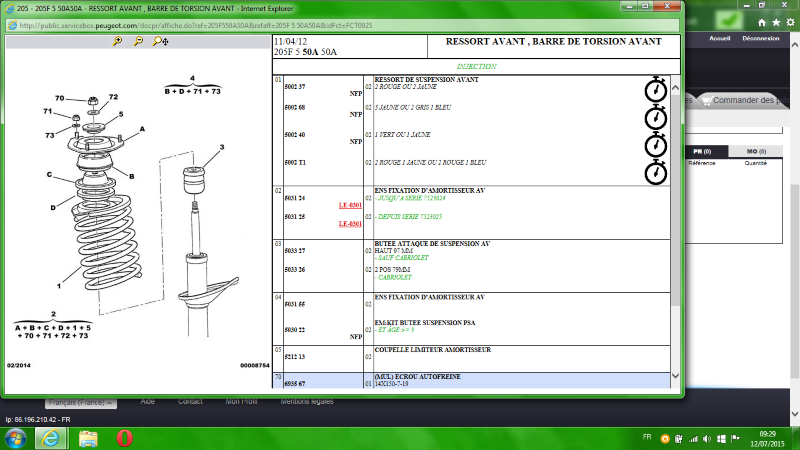Click the stopwatch for part 5002 T1
This screenshot has height=450, width=800.
(x=655, y=171)
